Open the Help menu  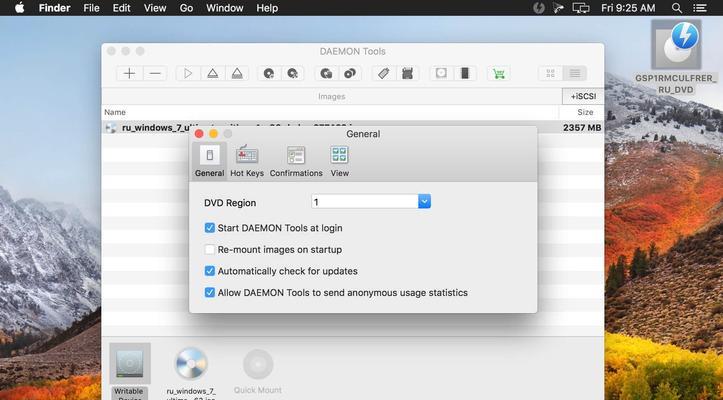tap(267, 8)
